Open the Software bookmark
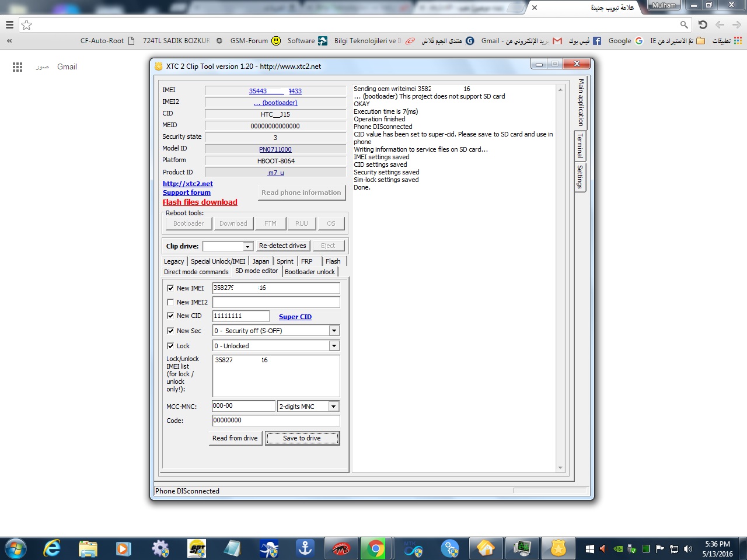The height and width of the screenshot is (560, 747). (307, 41)
